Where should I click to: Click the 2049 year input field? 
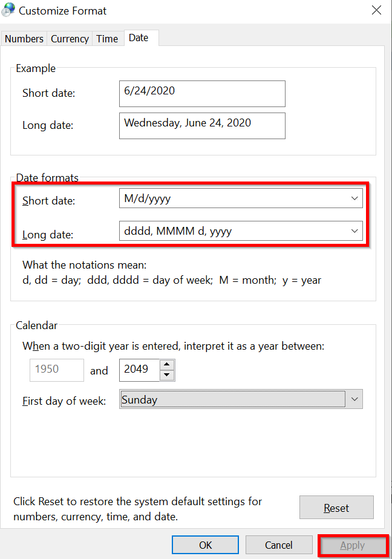[x=139, y=370]
